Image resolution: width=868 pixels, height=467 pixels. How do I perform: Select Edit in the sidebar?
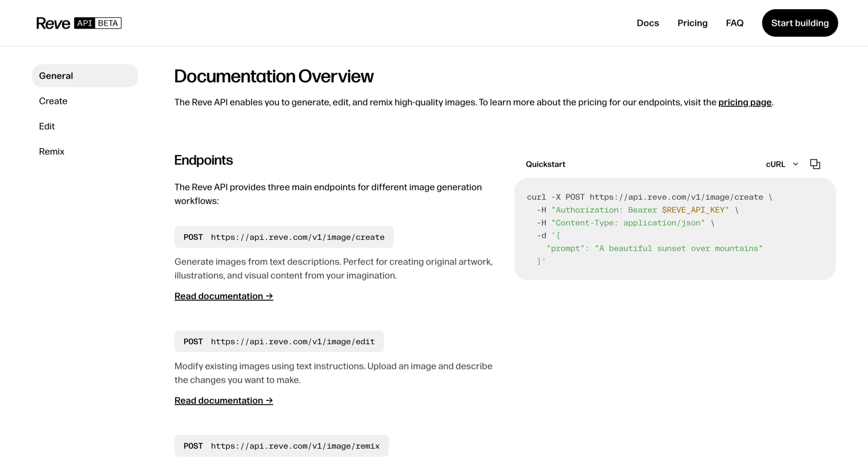point(85,126)
